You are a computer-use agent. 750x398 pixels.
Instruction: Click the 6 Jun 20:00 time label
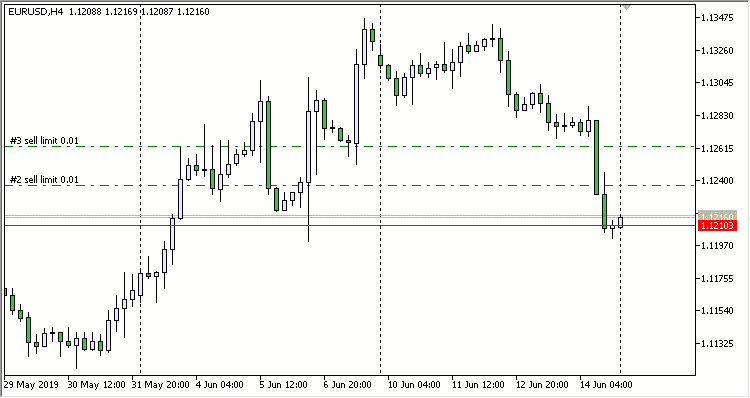click(348, 385)
